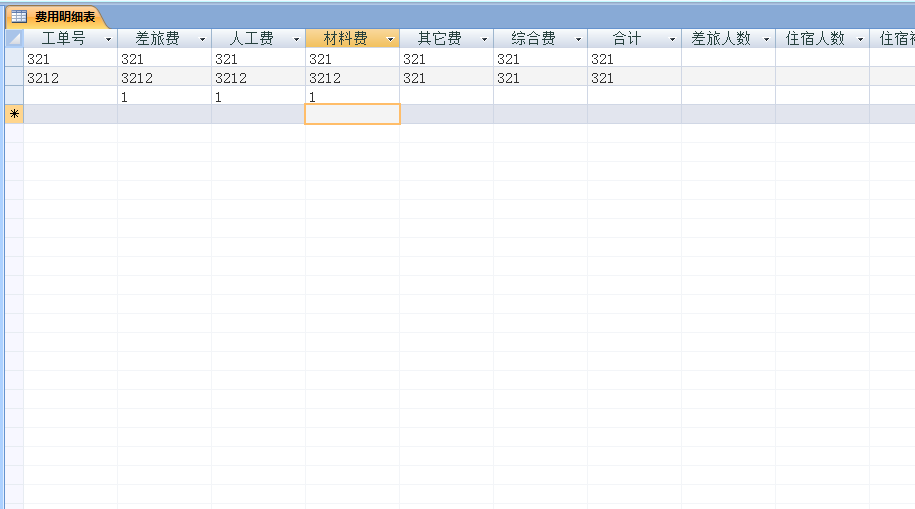Open the 住宿人数 column dropdown arrow
Screen dimensions: 915x509
coord(860,40)
